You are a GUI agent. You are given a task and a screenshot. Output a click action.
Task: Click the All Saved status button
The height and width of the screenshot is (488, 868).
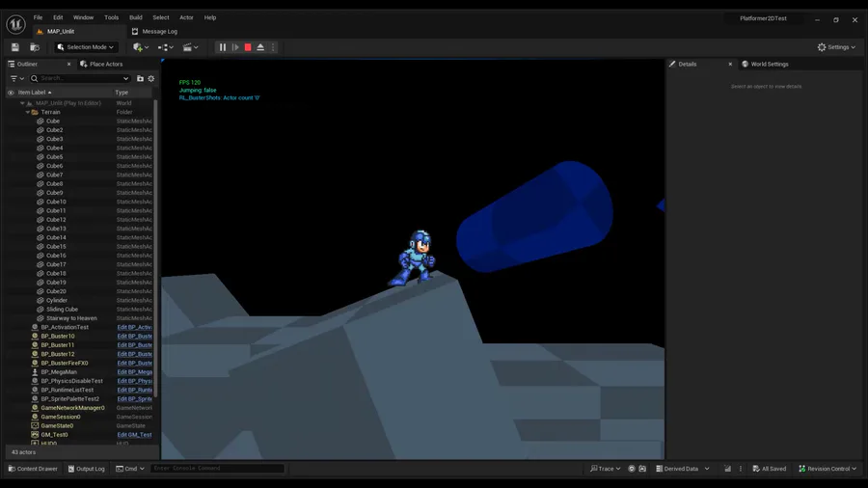coord(770,469)
